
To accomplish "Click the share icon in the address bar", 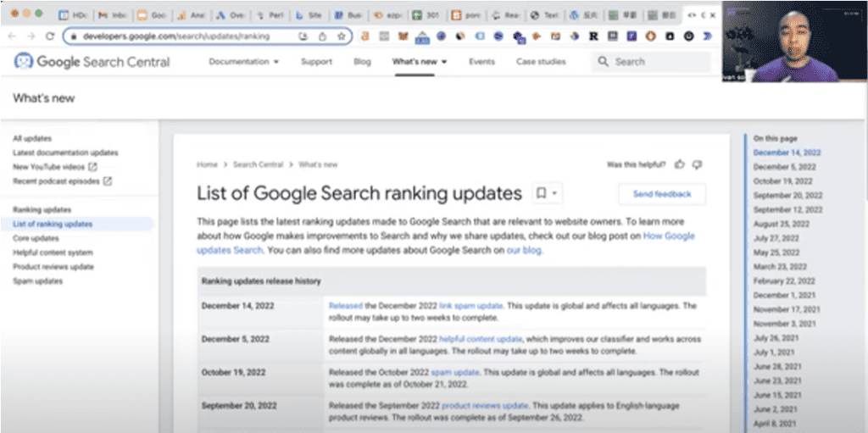I will click(x=322, y=36).
